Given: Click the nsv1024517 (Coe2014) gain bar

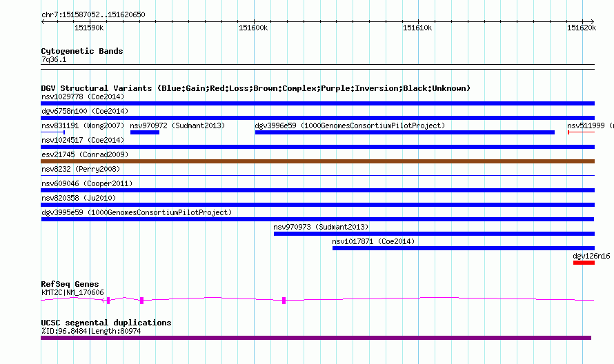Looking at the screenshot, I should [317, 147].
